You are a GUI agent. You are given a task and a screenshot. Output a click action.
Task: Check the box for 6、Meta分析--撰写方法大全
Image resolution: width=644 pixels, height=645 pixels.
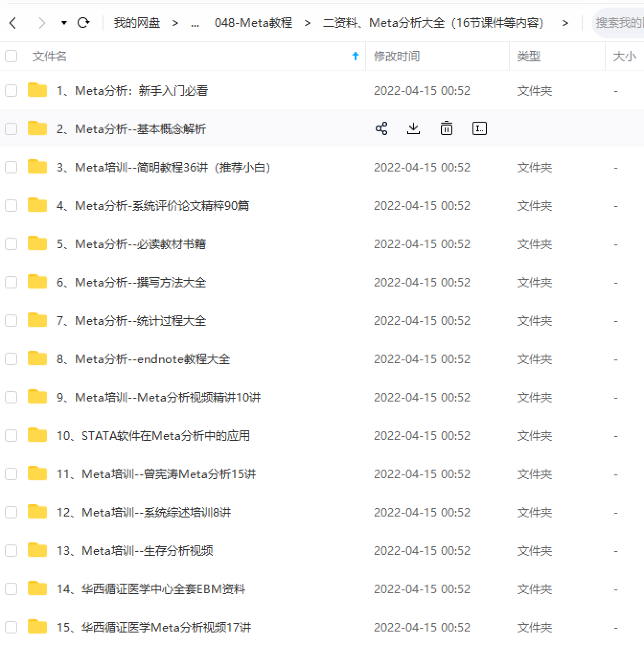click(x=11, y=282)
